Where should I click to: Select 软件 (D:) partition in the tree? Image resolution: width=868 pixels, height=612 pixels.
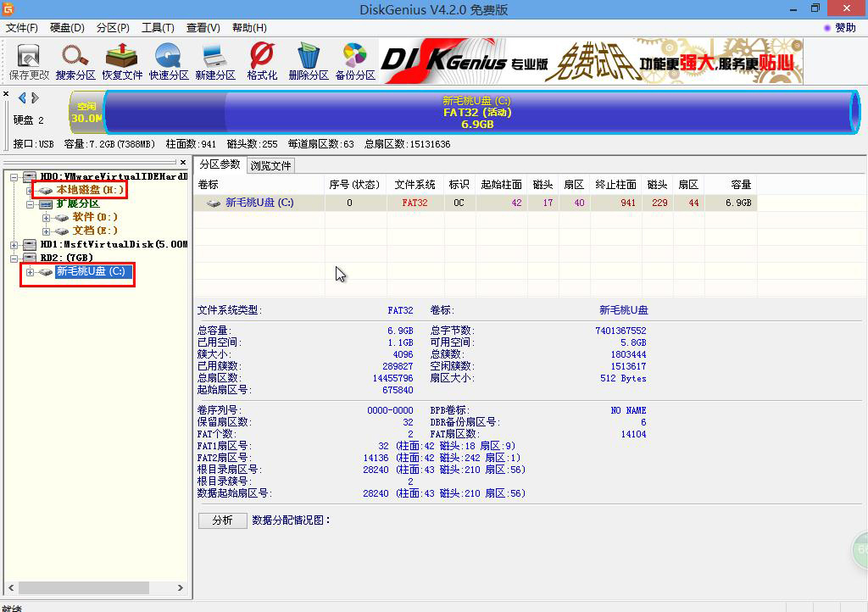[x=95, y=217]
